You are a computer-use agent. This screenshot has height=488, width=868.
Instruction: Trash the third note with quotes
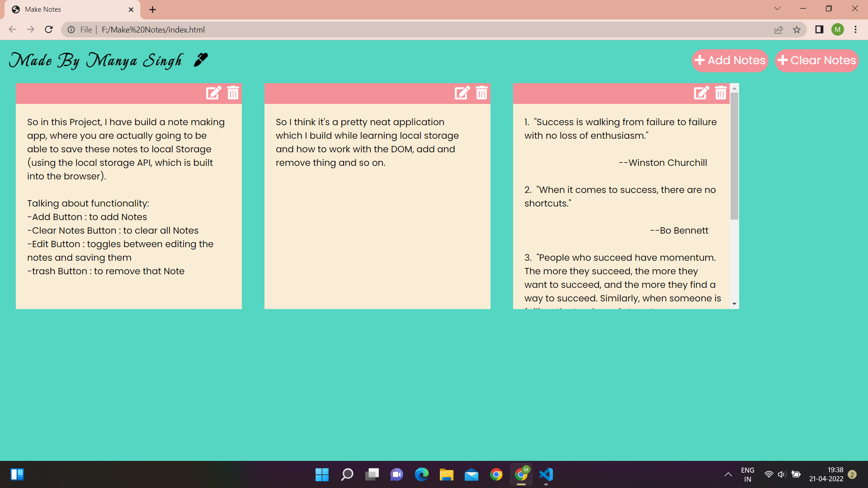point(721,93)
